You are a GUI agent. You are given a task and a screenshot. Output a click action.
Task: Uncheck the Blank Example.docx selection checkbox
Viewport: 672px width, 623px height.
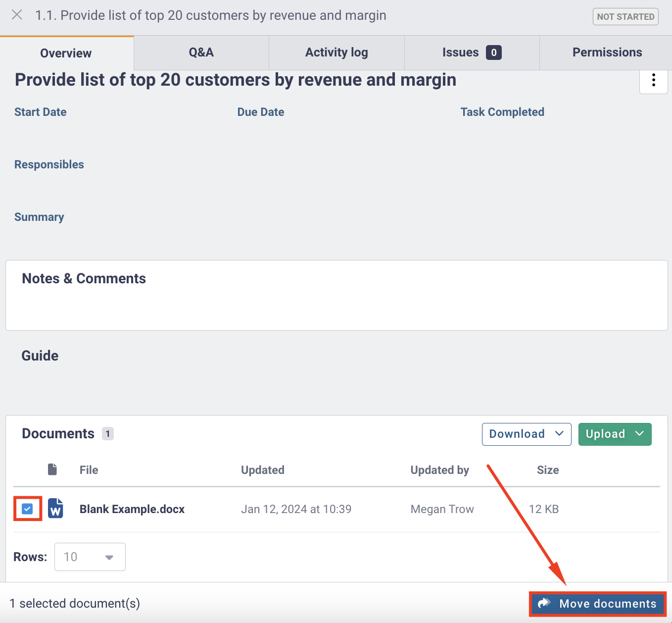[27, 508]
